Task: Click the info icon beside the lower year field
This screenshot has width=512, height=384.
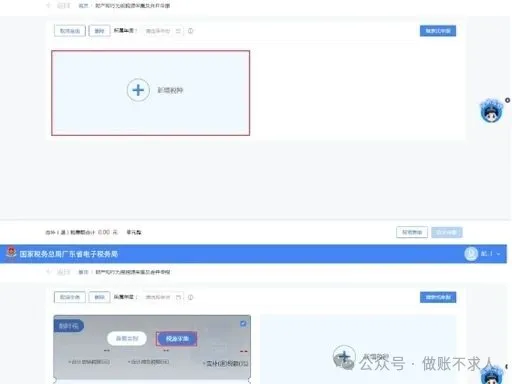Action: [190, 297]
